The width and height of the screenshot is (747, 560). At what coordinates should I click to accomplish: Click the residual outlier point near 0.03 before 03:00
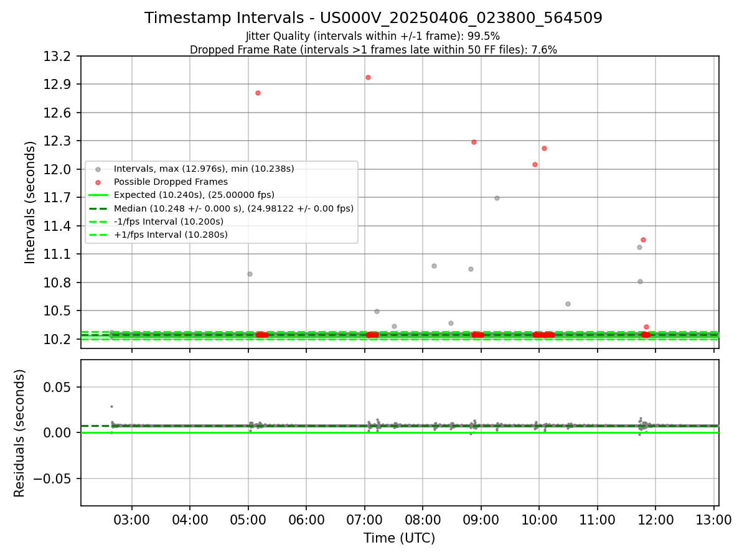(x=111, y=406)
